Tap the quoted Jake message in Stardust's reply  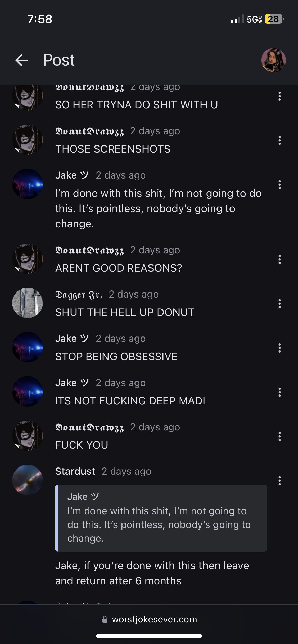(x=161, y=518)
